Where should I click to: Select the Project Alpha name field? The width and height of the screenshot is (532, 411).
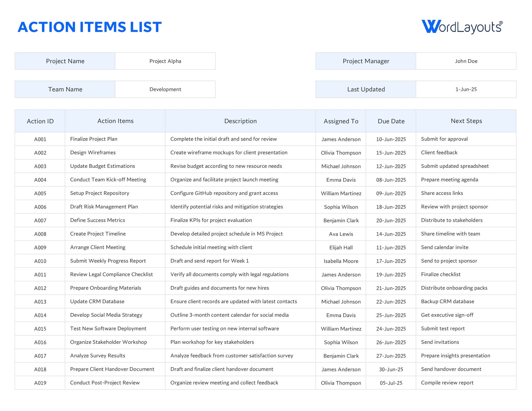pyautogui.click(x=165, y=61)
